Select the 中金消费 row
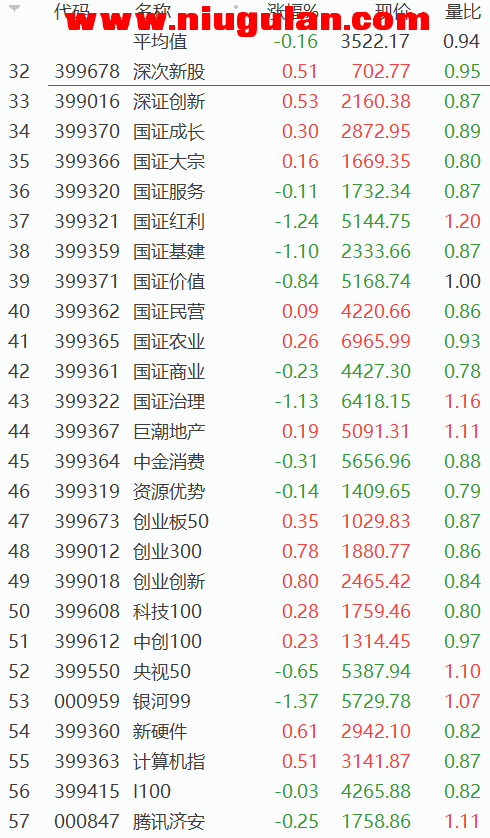Viewport: 490px width, 838px height. pos(245,461)
